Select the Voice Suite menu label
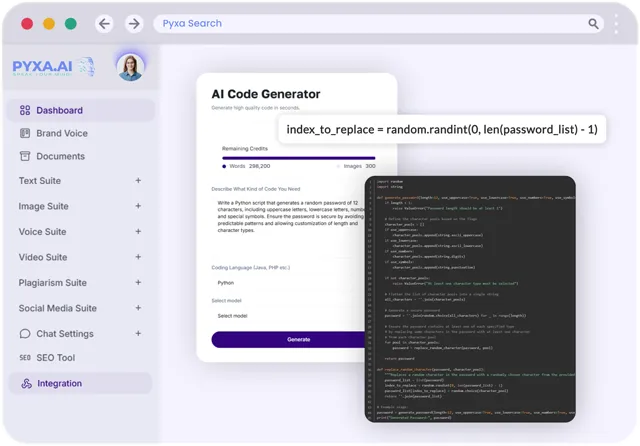Screen dimensions: 640x446 pos(42,231)
